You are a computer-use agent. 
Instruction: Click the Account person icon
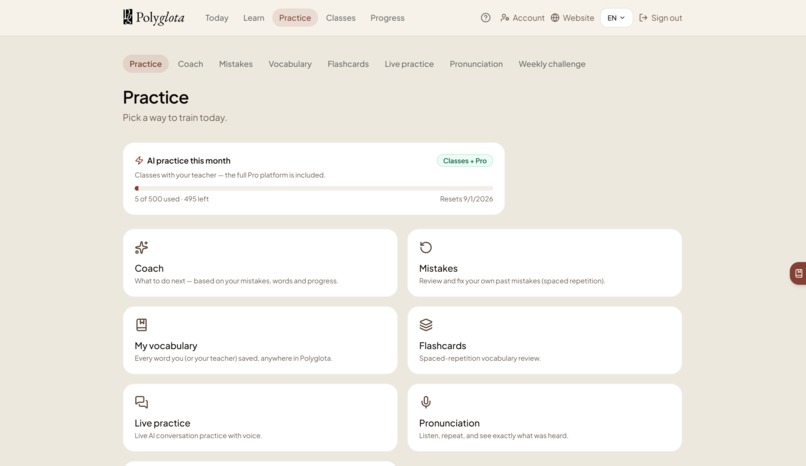coord(505,17)
